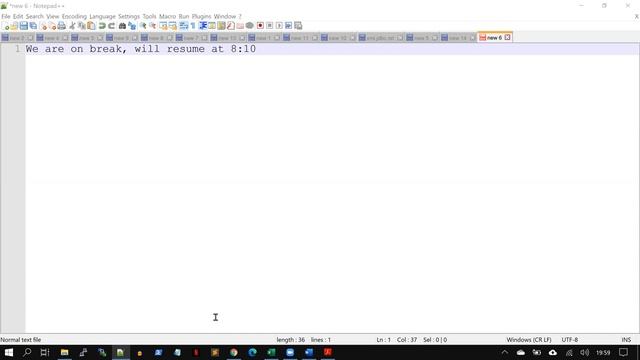The width and height of the screenshot is (640, 360).
Task: Click the Save All toolbar icon
Action: [33, 26]
